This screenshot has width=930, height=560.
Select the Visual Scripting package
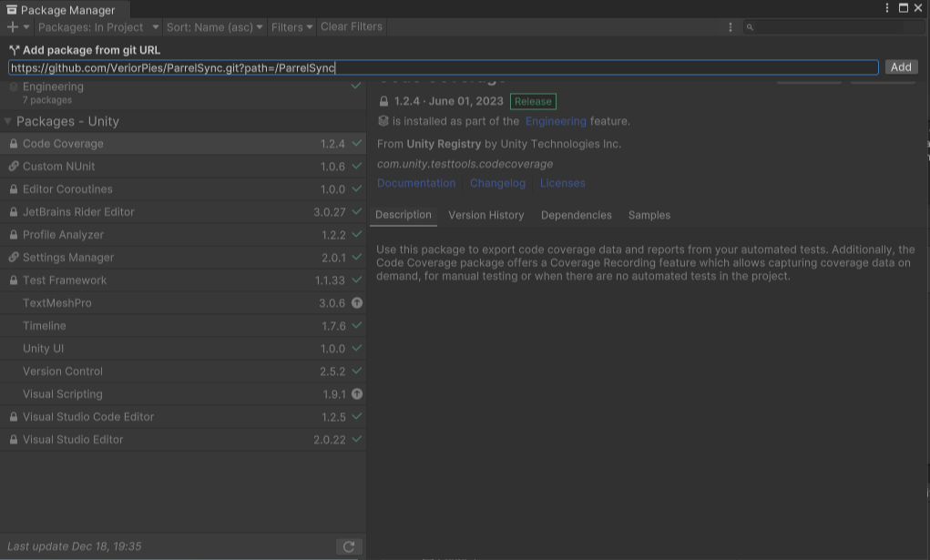183,394
